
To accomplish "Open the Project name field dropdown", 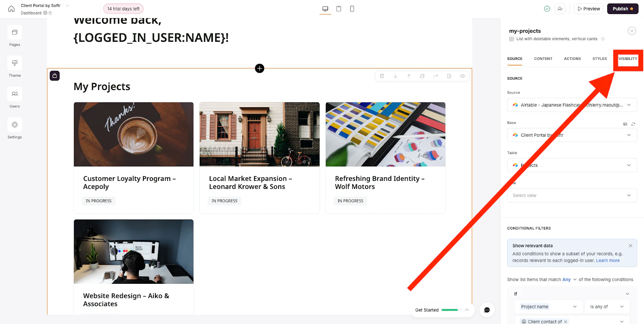I will (548, 307).
